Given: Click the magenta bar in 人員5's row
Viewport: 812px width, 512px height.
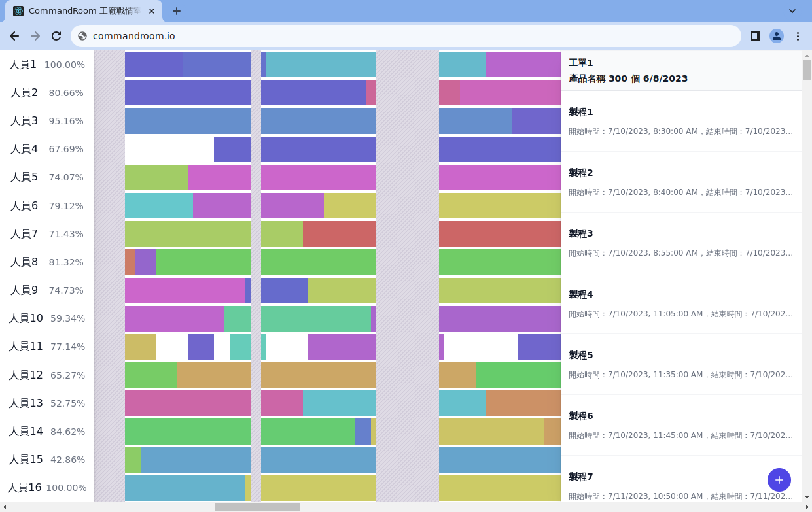Looking at the screenshot, I should (x=219, y=177).
